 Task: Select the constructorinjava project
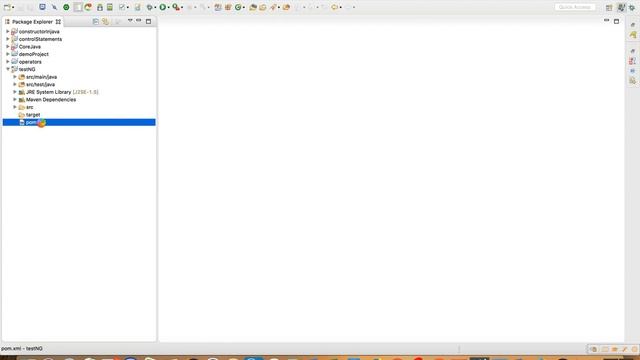coord(39,31)
